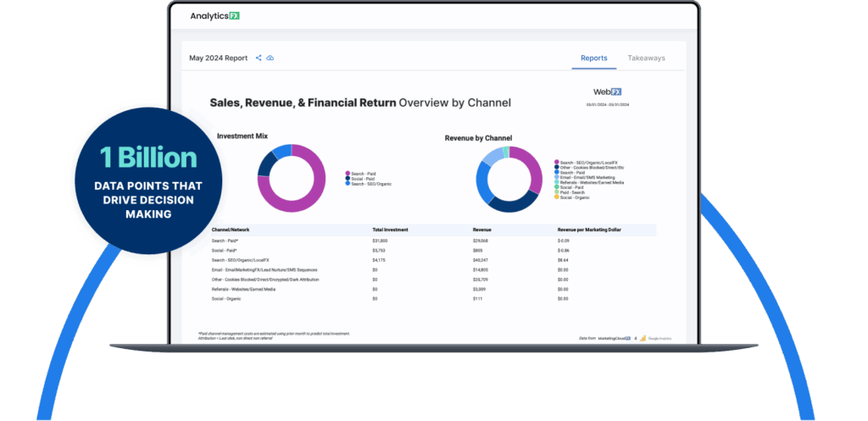Click the cloud download icon

point(270,58)
